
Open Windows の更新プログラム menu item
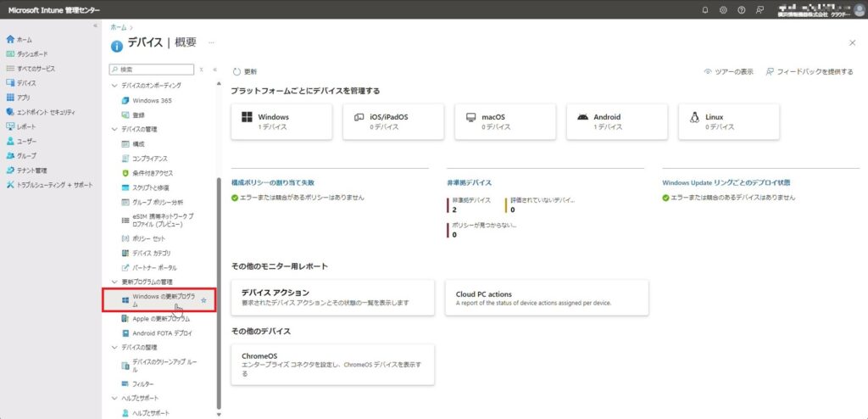pos(159,300)
